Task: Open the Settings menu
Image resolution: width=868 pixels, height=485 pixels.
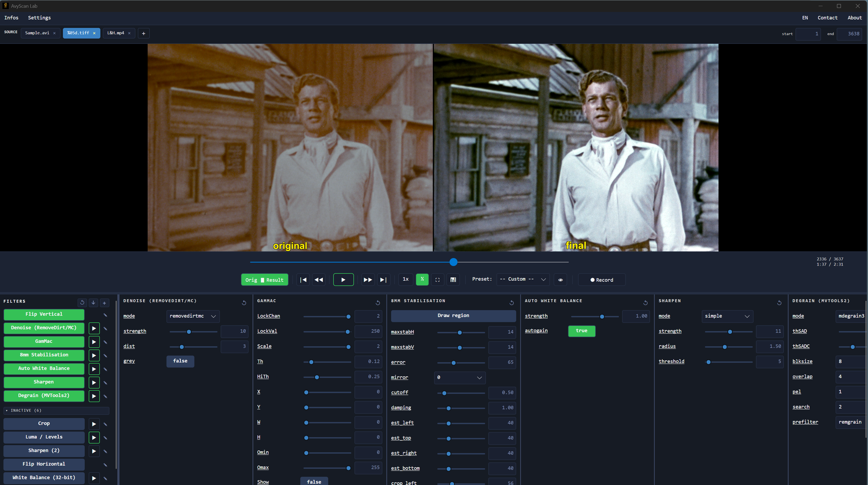Action: point(39,18)
